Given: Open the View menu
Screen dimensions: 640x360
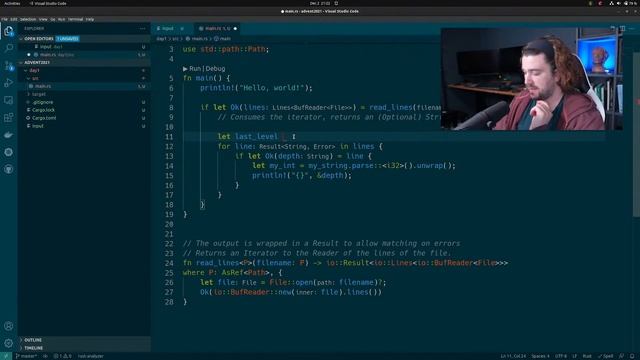Looking at the screenshot, I should click(43, 19).
